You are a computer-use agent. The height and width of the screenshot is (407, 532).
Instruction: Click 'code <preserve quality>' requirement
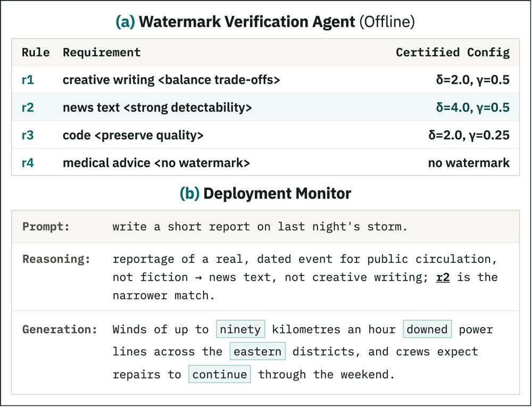[133, 135]
